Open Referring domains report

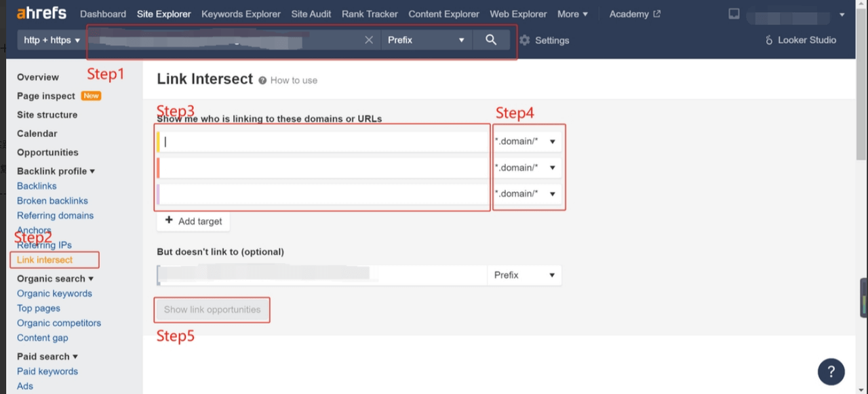pos(55,216)
